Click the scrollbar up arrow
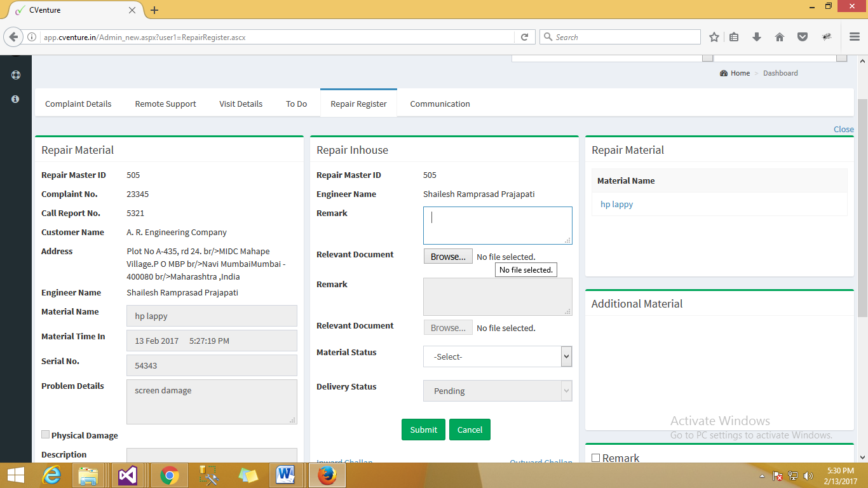Viewport: 868px width, 488px height. pyautogui.click(x=862, y=61)
